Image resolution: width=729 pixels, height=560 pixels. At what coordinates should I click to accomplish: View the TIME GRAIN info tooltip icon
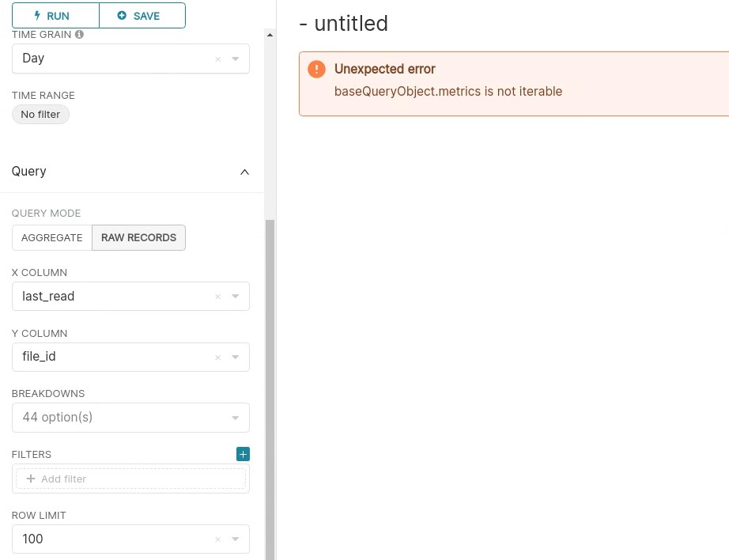click(x=79, y=34)
